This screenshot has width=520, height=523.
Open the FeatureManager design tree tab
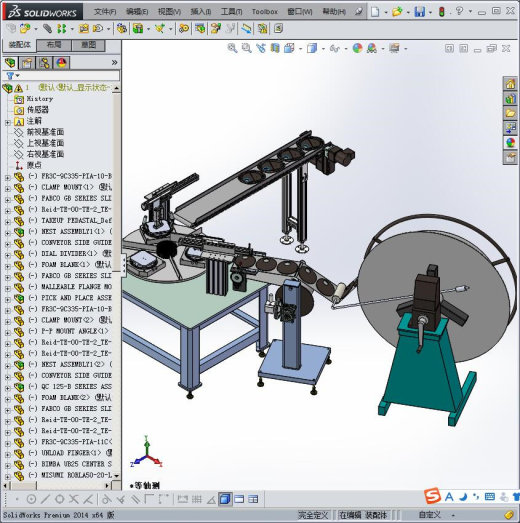pyautogui.click(x=10, y=63)
